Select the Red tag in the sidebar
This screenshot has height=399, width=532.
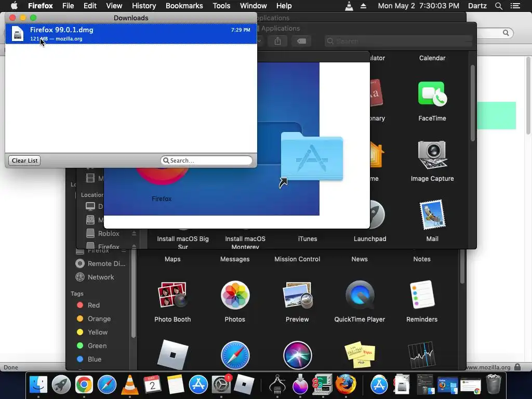88,305
